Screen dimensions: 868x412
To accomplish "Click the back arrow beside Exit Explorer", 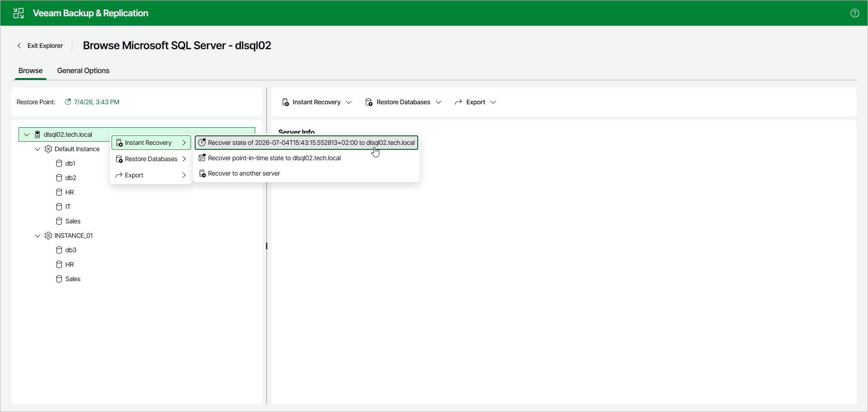I will [19, 46].
